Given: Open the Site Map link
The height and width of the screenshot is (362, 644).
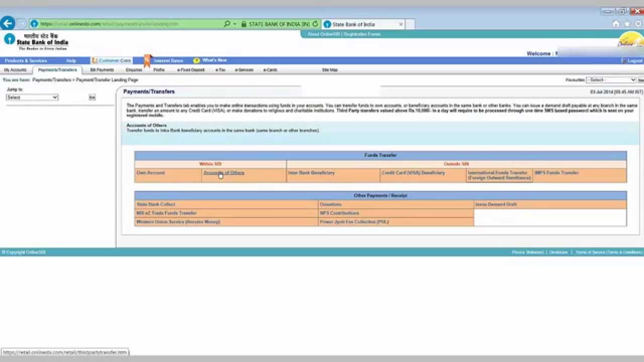Looking at the screenshot, I should point(330,70).
